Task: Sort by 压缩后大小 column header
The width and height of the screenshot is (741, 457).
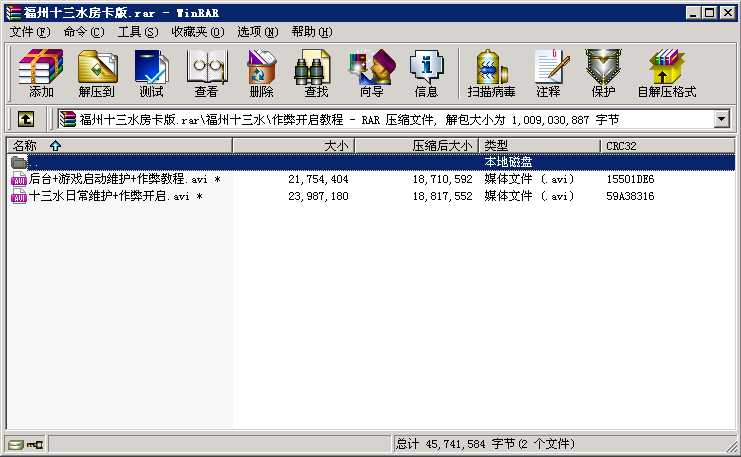Action: tap(417, 146)
